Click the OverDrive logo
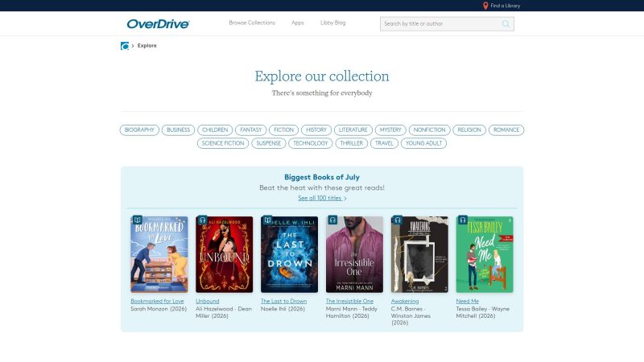 [x=158, y=24]
